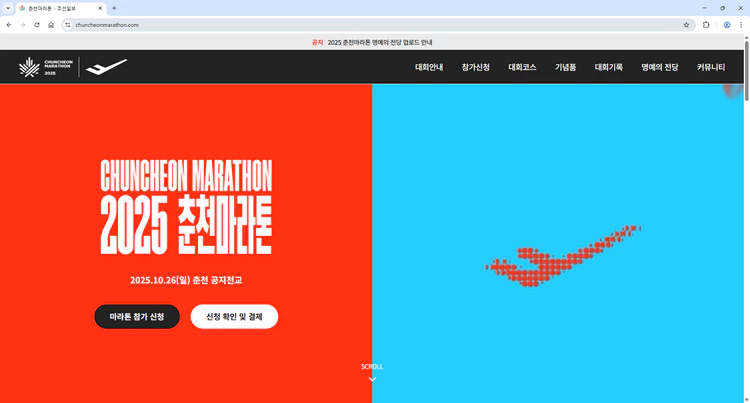
Task: Open the 대회안내 menu
Action: (429, 67)
